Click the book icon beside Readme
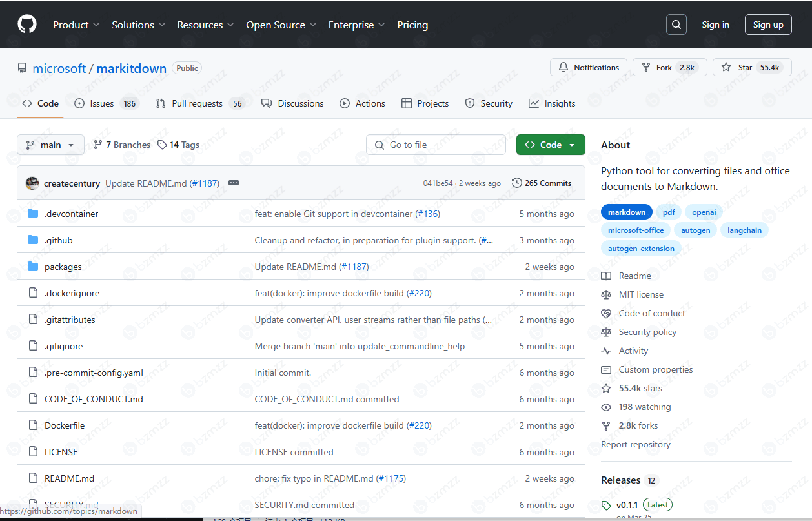The width and height of the screenshot is (812, 521). [x=606, y=276]
